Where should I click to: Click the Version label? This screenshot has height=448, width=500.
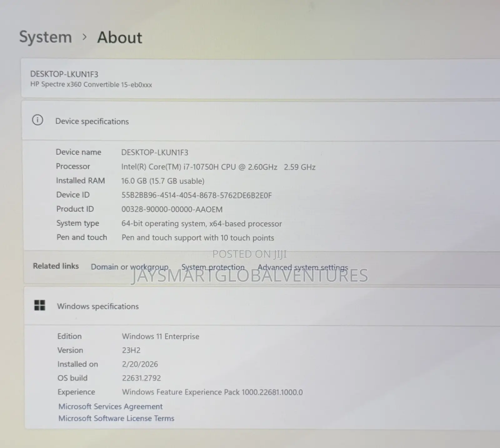pos(70,350)
